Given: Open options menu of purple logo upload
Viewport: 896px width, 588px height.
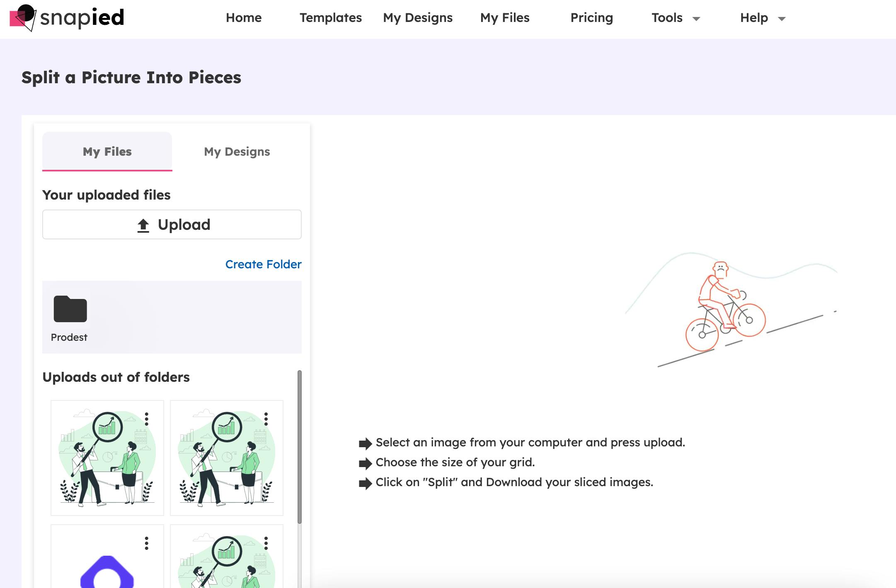Looking at the screenshot, I should point(147,543).
